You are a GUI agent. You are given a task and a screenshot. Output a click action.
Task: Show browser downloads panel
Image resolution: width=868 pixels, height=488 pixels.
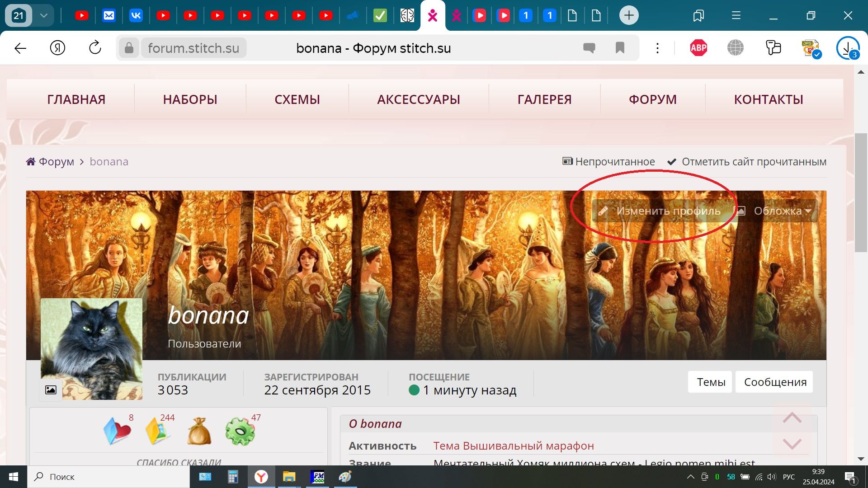pyautogui.click(x=848, y=48)
